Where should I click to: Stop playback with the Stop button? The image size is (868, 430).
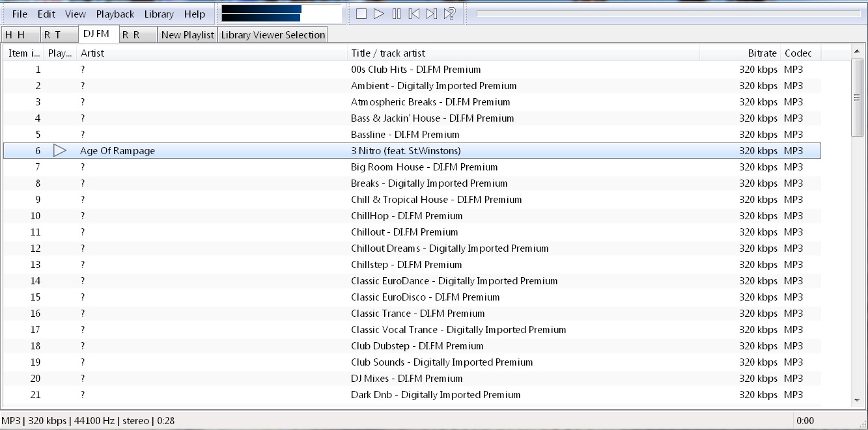click(361, 14)
